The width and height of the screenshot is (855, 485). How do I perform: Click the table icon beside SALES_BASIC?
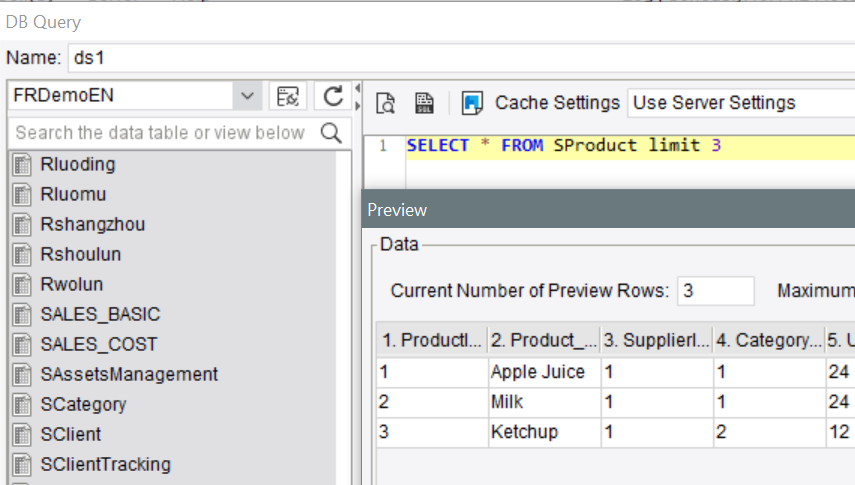(x=22, y=315)
